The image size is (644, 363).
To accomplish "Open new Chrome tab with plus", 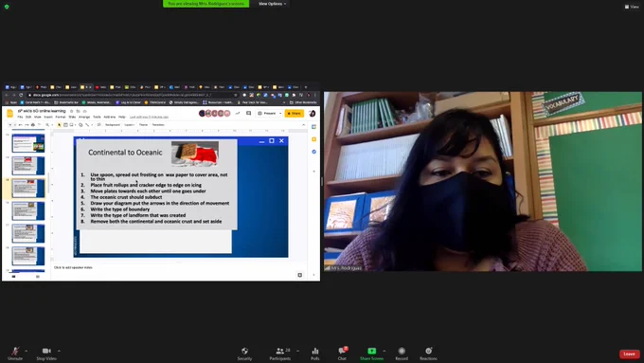I will 306,87.
